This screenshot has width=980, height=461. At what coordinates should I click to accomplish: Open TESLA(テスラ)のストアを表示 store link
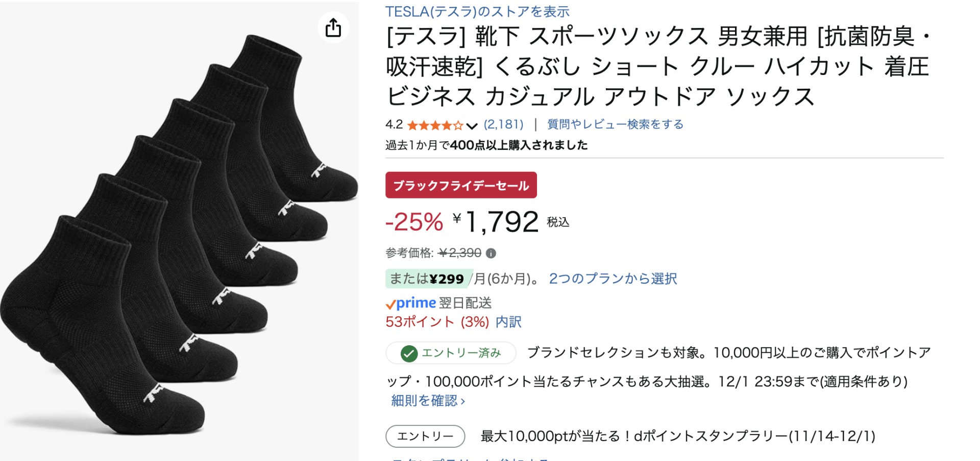pyautogui.click(x=477, y=11)
